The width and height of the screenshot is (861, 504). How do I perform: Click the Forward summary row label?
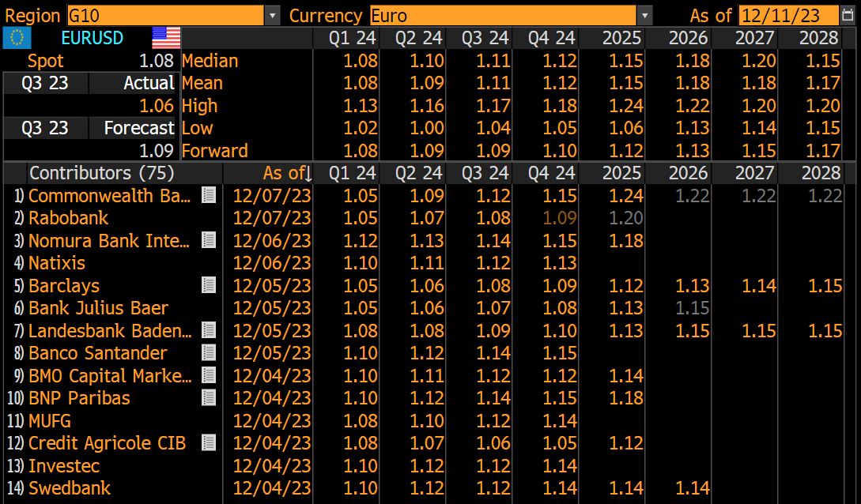coord(215,150)
